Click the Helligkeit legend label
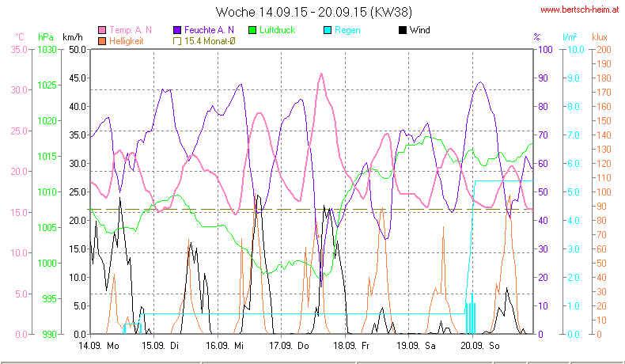Screen dimensions: 625x364 (x=126, y=41)
